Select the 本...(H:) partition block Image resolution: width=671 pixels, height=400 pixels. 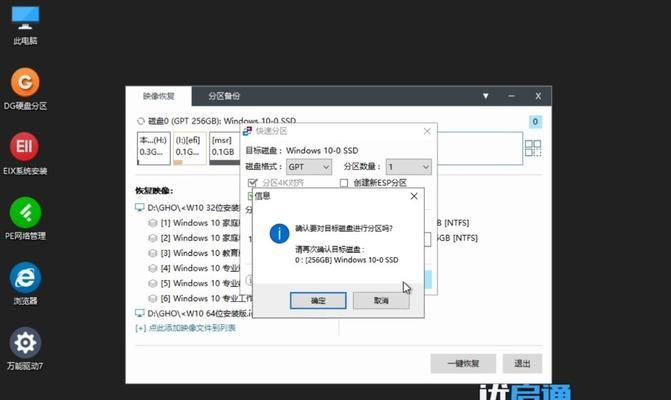pos(154,148)
